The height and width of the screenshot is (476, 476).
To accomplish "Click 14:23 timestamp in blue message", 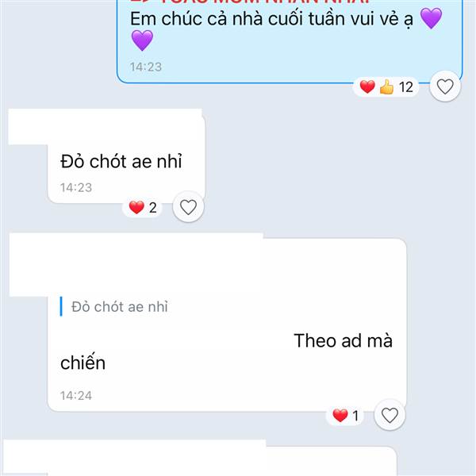I will [146, 67].
